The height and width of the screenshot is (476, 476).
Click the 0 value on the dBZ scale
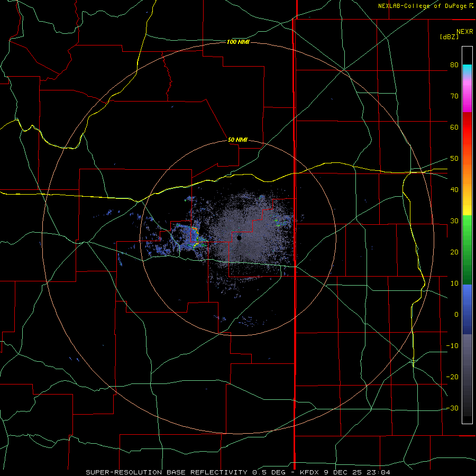tap(456, 315)
